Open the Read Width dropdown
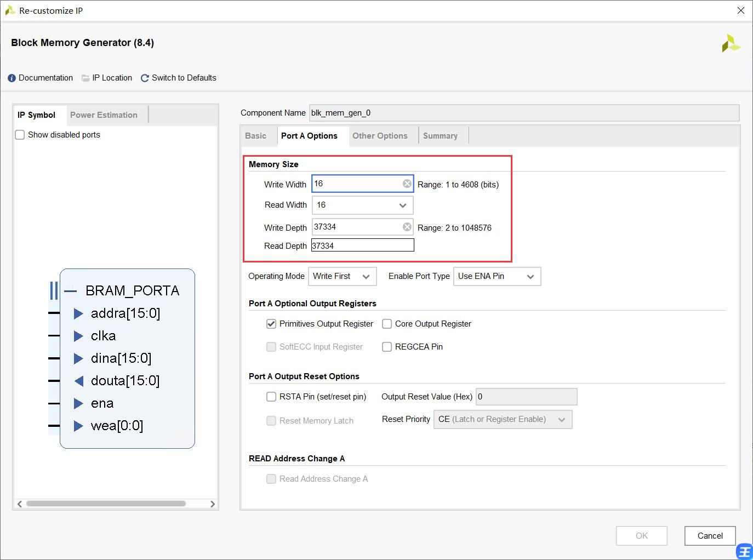Viewport: 753px width, 560px height. (362, 205)
